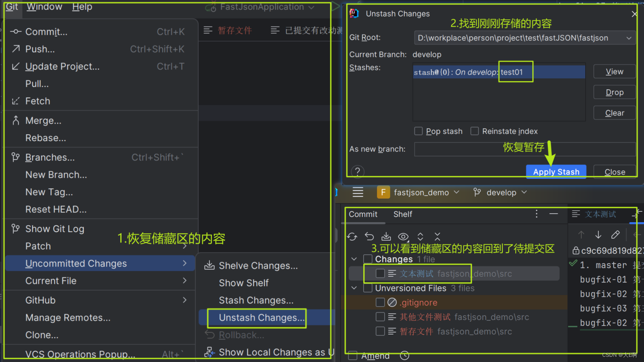The image size is (644, 362).
Task: Check the 文本测试 file checkbox
Action: coord(380,274)
